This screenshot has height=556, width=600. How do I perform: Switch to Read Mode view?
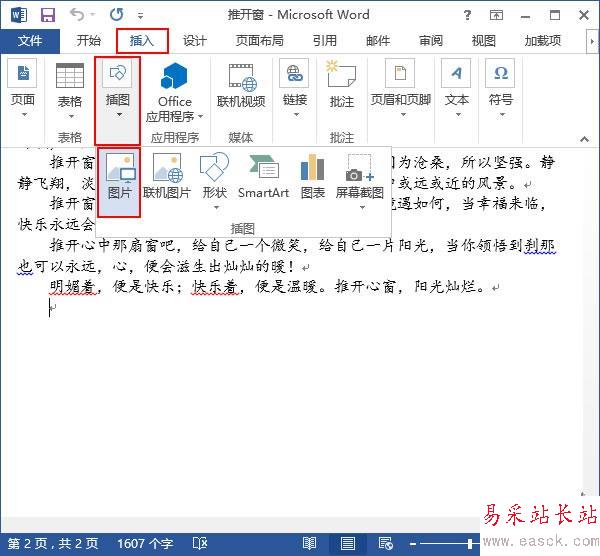click(x=309, y=544)
